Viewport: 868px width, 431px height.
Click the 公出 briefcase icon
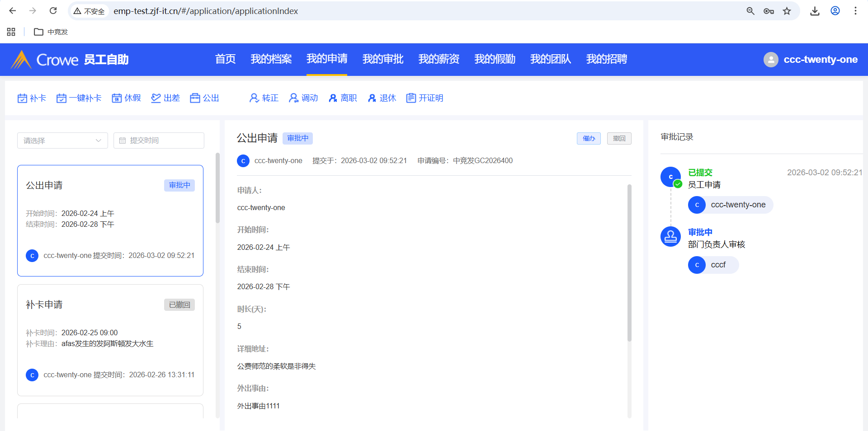click(x=195, y=98)
